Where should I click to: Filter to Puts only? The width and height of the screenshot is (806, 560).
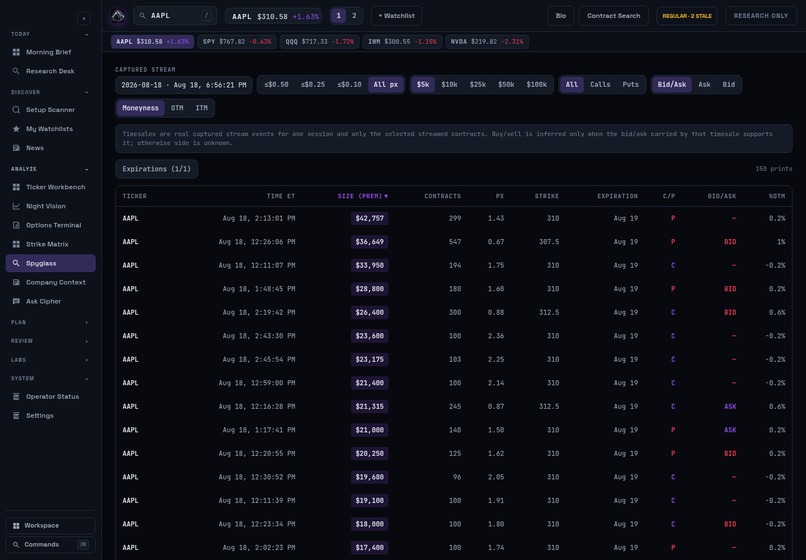click(x=631, y=85)
